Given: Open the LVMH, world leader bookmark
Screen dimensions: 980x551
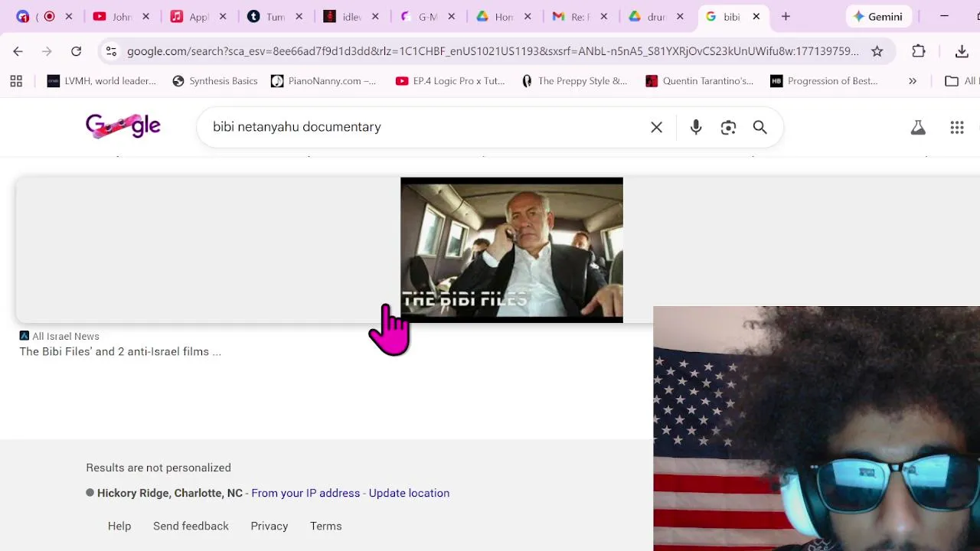Looking at the screenshot, I should 101,81.
